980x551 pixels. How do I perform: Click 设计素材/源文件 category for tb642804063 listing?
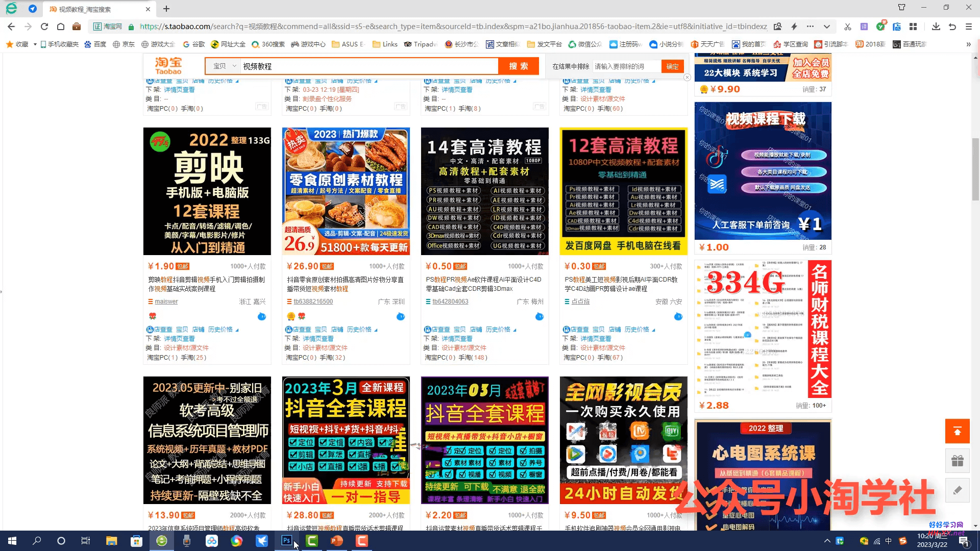point(464,348)
